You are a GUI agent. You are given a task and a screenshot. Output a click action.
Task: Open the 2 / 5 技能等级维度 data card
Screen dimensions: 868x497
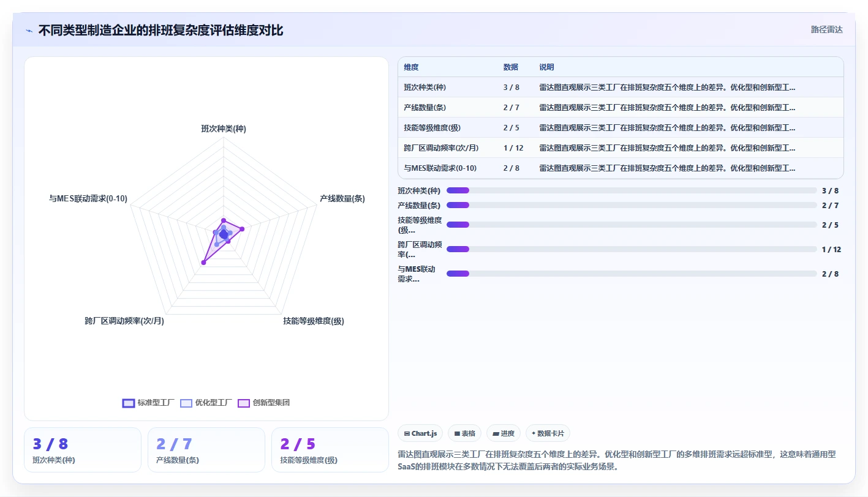[x=330, y=450]
